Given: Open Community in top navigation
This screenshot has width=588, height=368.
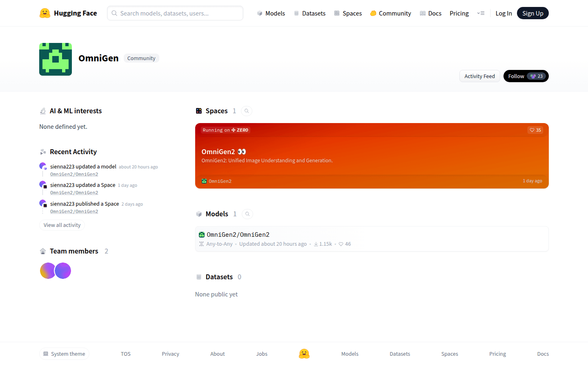Looking at the screenshot, I should tap(390, 13).
